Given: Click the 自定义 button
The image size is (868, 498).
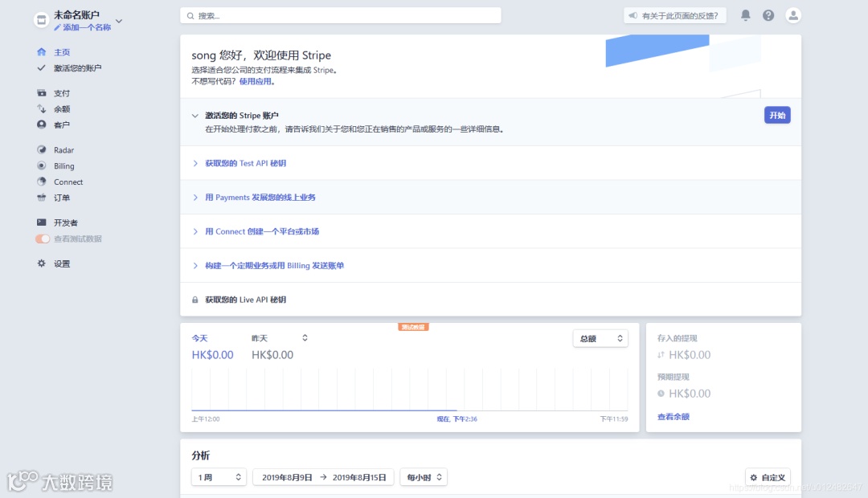Looking at the screenshot, I should click(x=768, y=478).
